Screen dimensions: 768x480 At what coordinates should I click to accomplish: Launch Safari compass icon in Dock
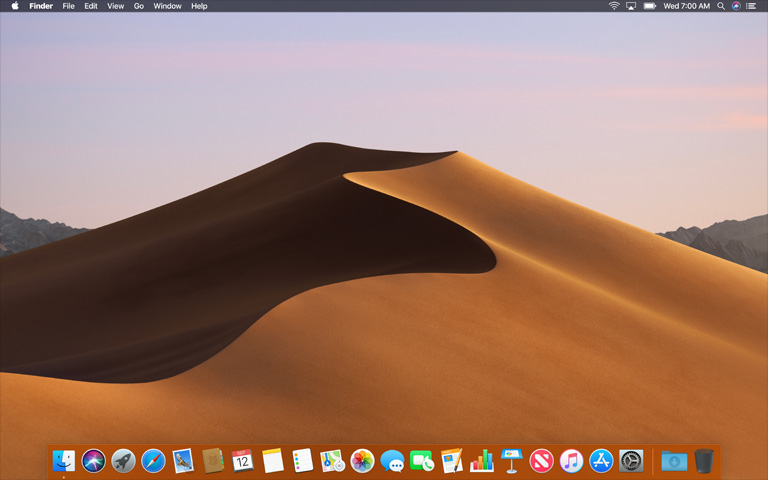[x=153, y=461]
